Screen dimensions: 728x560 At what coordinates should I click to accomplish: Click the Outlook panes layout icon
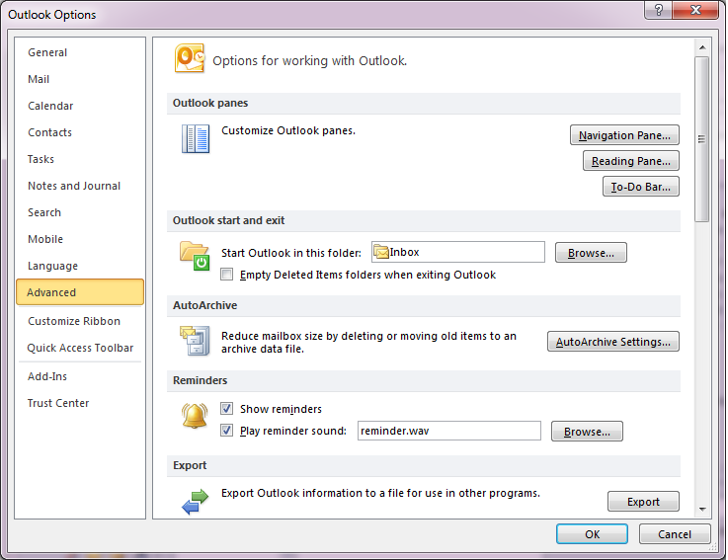[x=196, y=139]
